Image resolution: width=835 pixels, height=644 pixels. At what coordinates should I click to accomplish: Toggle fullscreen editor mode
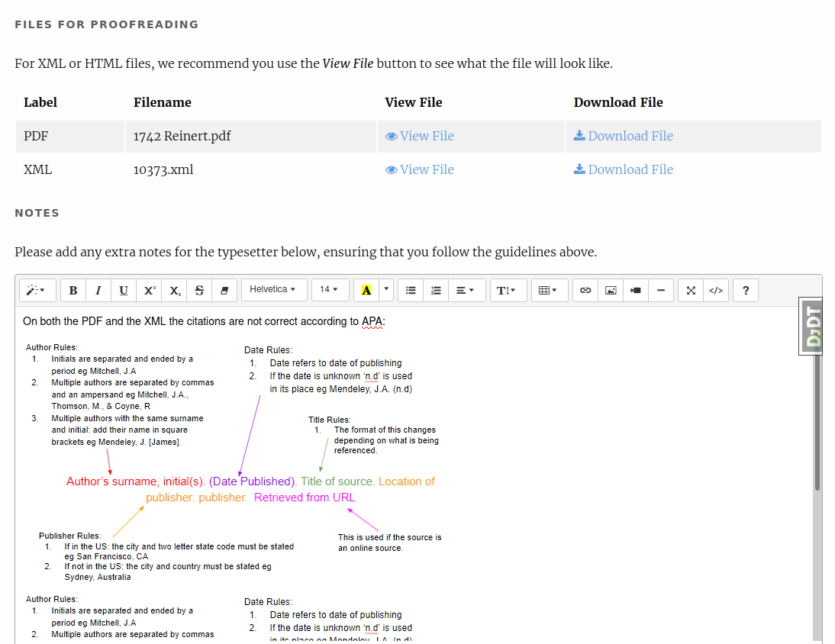coord(691,290)
